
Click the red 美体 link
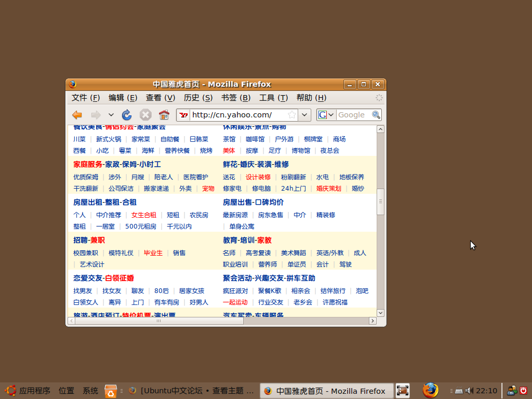pos(229,151)
